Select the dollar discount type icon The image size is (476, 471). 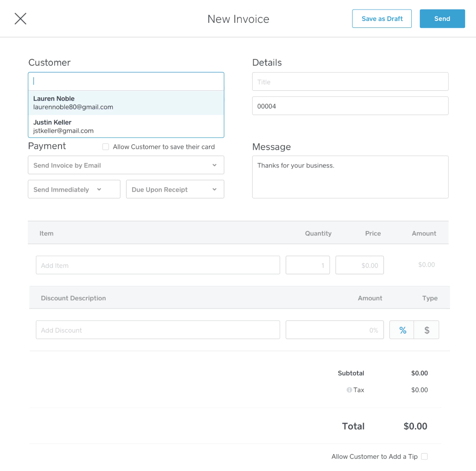(x=426, y=330)
